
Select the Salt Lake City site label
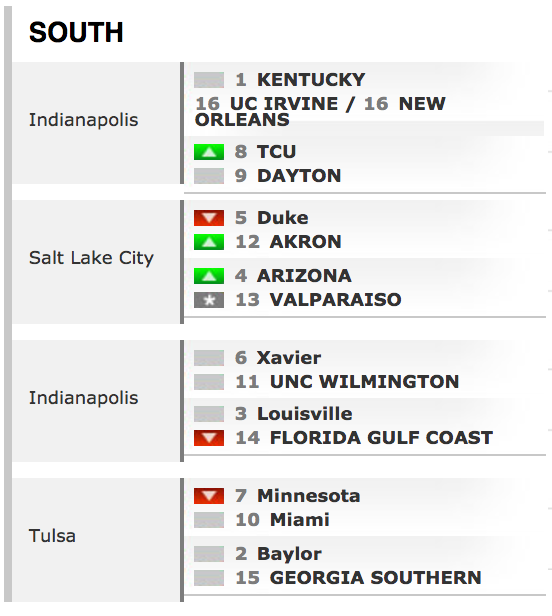(91, 259)
